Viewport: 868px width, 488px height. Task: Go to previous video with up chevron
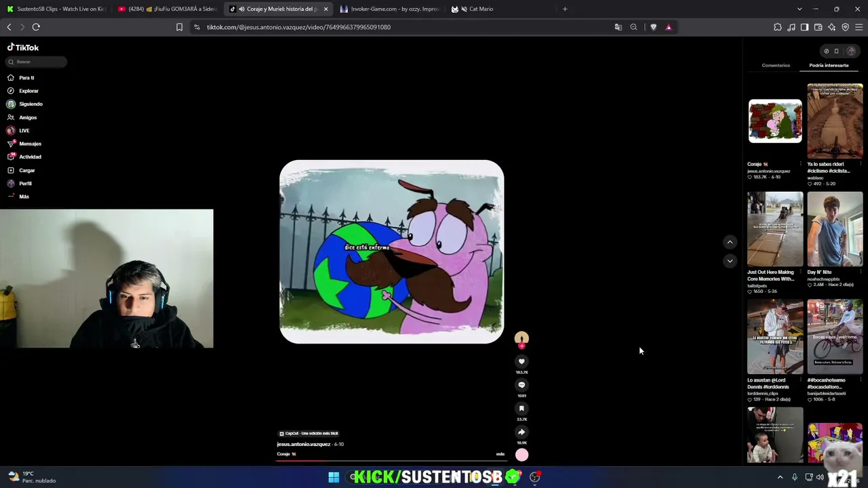point(730,242)
